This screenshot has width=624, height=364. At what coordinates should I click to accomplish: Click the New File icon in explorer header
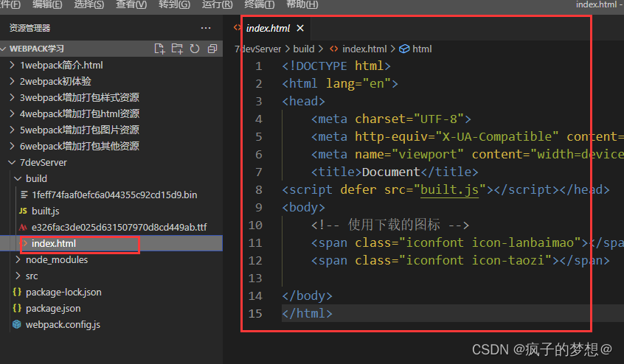tap(159, 49)
